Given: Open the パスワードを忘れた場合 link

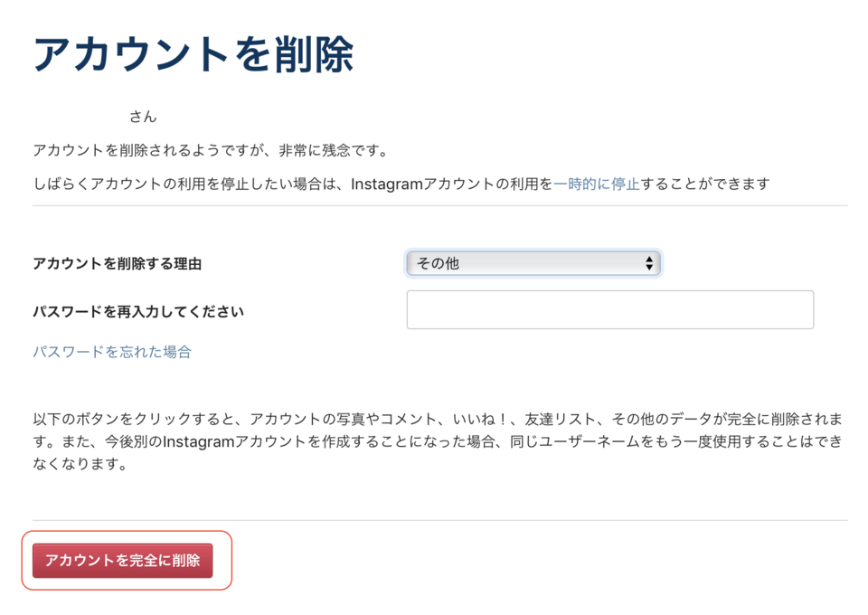Looking at the screenshot, I should (x=112, y=352).
